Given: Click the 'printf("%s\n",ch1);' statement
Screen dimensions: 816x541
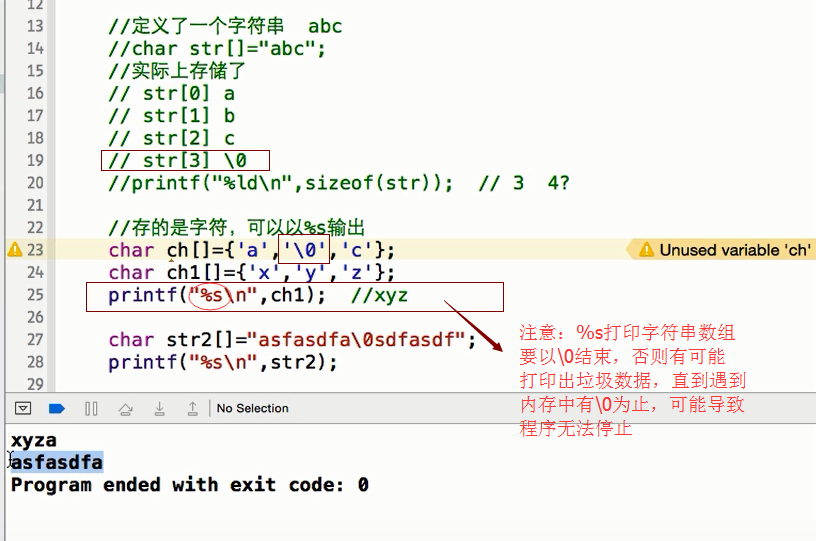Looking at the screenshot, I should pyautogui.click(x=217, y=295).
